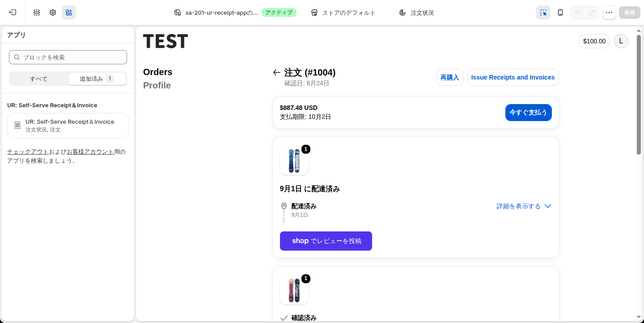Click the undo arrow icon
The image size is (644, 323).
pos(577,13)
